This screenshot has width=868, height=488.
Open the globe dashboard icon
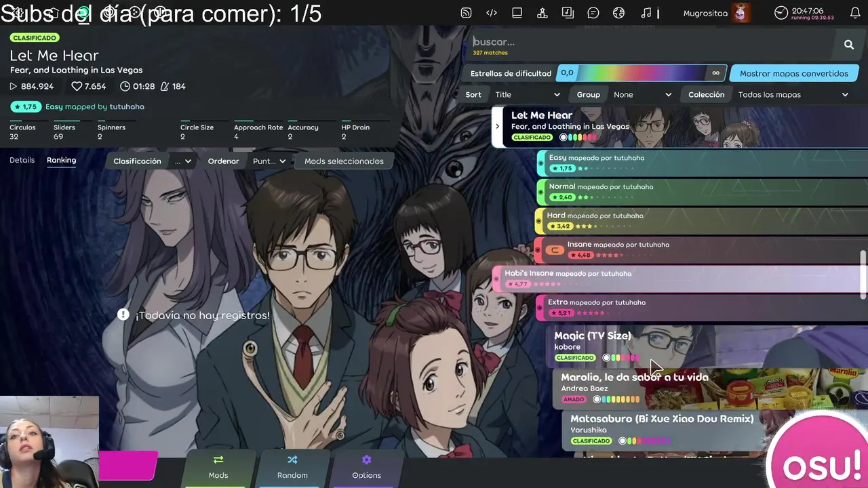[x=618, y=13]
